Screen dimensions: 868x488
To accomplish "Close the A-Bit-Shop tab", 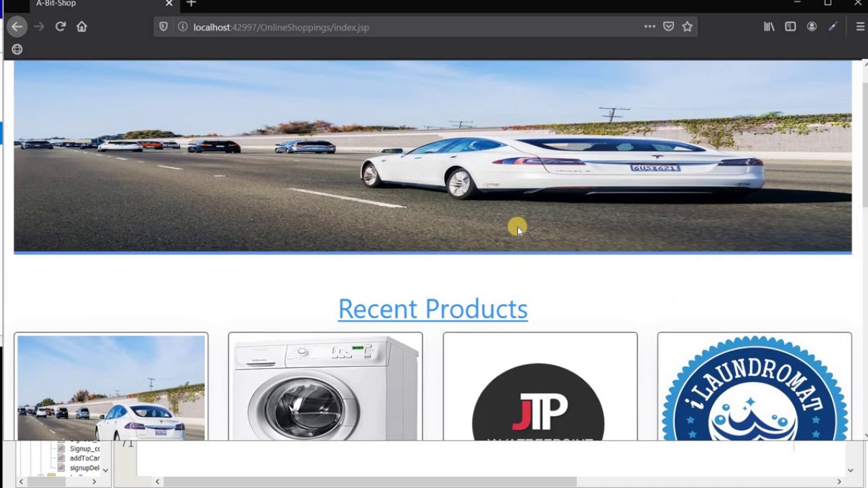I will pyautogui.click(x=169, y=3).
